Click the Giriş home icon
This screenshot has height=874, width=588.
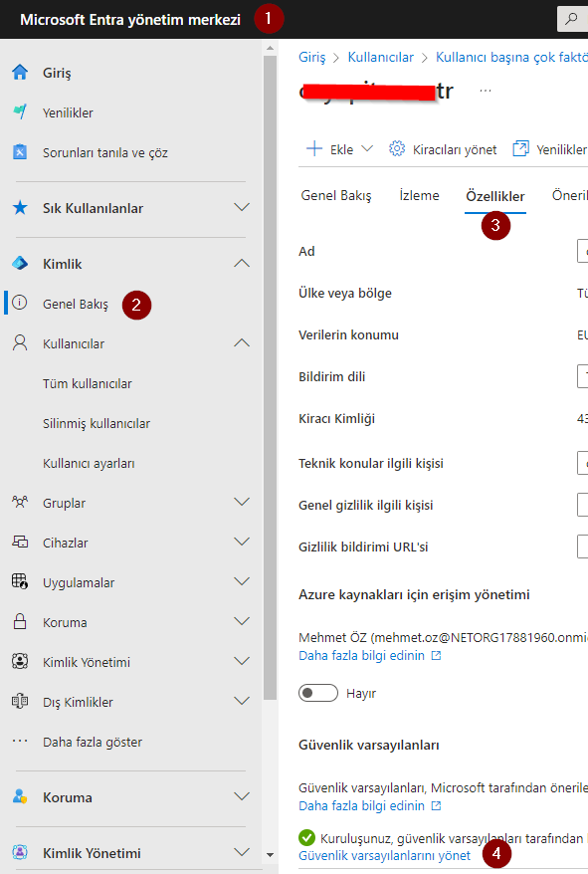click(20, 73)
